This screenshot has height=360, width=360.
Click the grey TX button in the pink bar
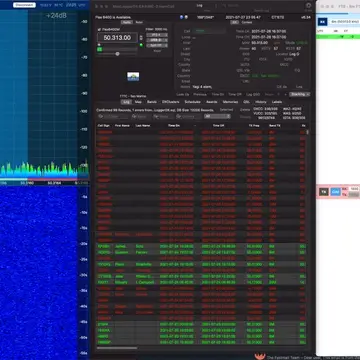(324, 192)
